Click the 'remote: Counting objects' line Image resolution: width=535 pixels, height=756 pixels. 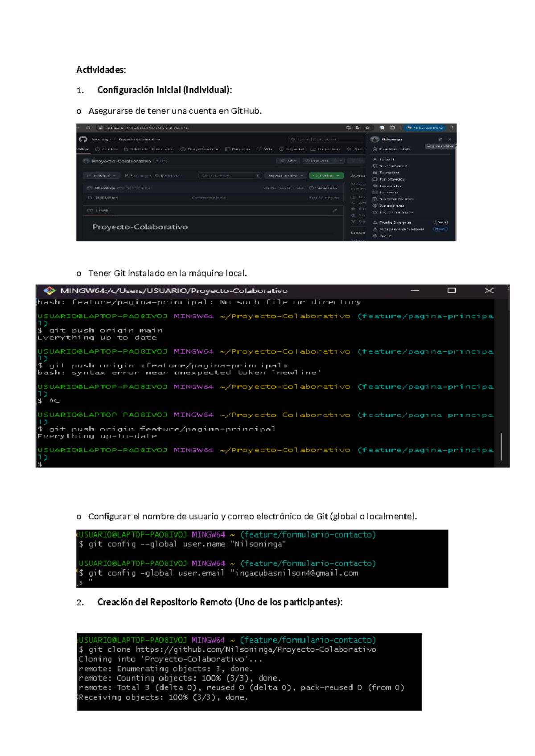(x=180, y=678)
